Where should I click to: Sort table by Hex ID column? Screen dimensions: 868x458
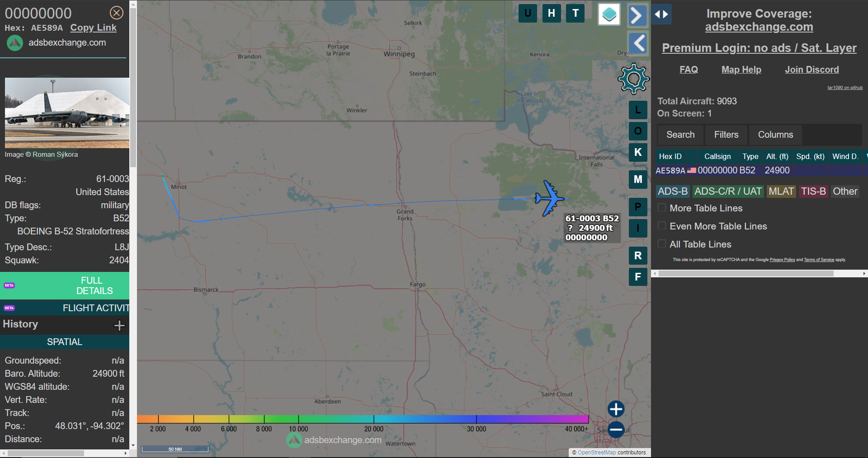(x=670, y=156)
